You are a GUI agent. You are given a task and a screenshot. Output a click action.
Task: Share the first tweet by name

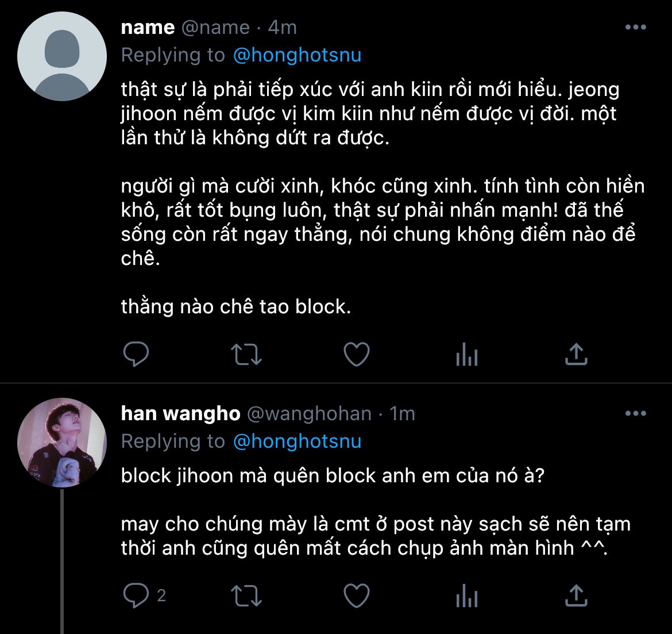(x=576, y=354)
